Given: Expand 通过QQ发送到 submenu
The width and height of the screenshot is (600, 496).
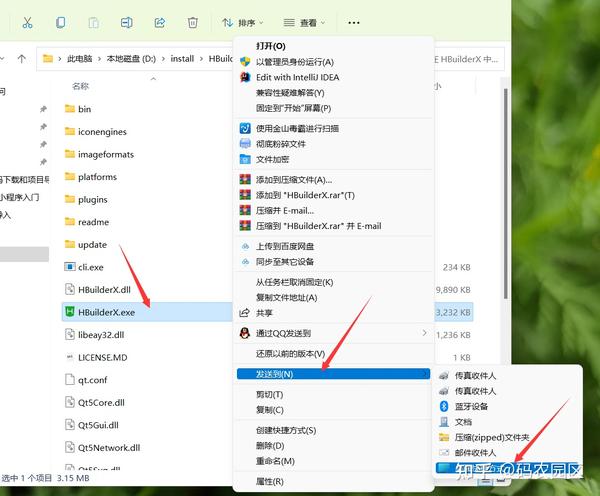Looking at the screenshot, I should [x=334, y=333].
